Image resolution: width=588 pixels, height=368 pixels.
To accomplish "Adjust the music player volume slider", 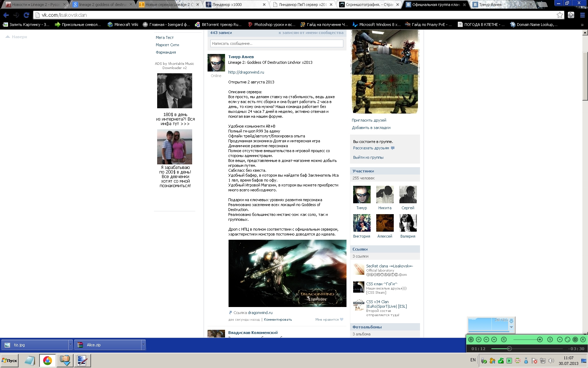I will [x=528, y=339].
